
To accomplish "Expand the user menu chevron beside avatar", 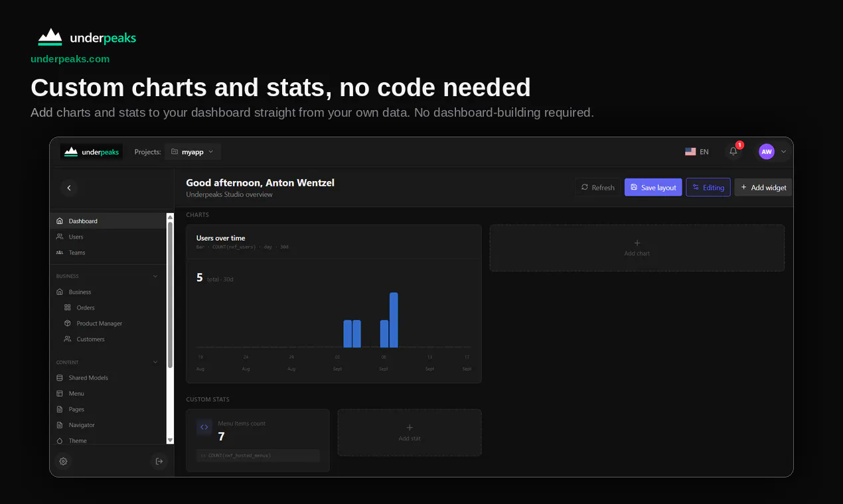I will coord(783,152).
